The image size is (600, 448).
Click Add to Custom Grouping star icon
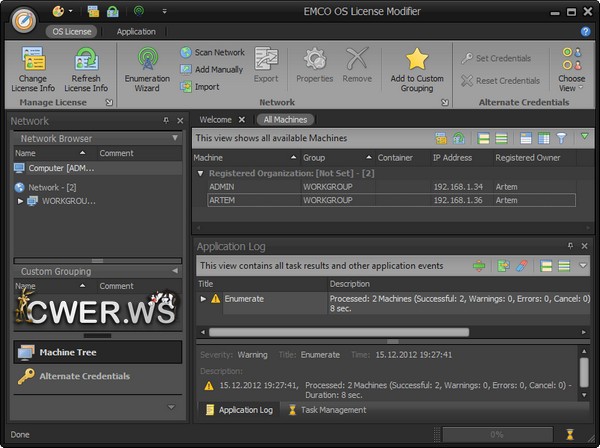pos(417,61)
